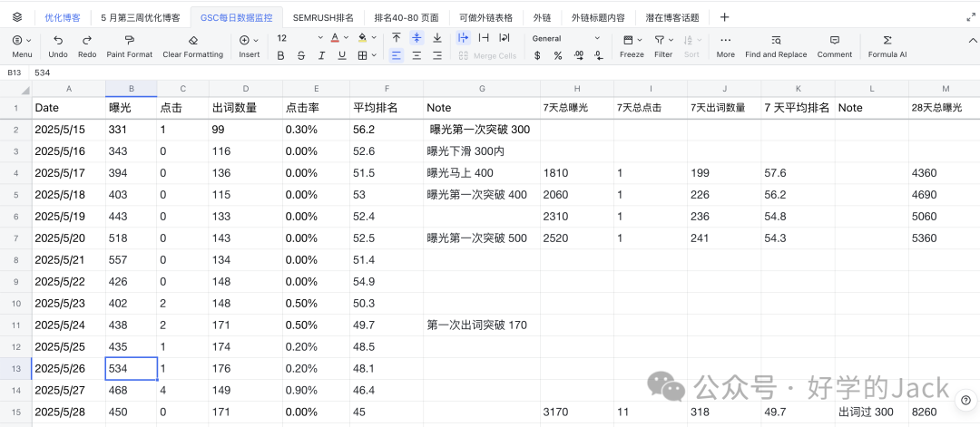Open the sheet list layers icon

coord(17,17)
